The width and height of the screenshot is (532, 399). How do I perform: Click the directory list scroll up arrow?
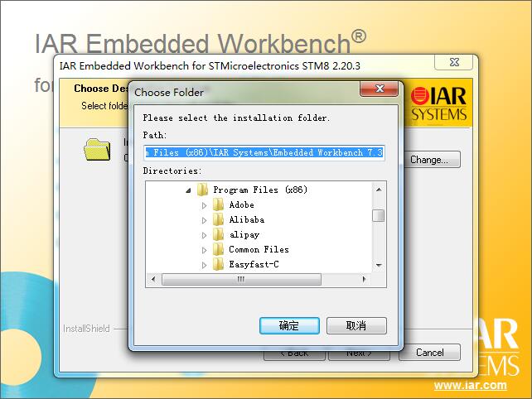tap(379, 190)
